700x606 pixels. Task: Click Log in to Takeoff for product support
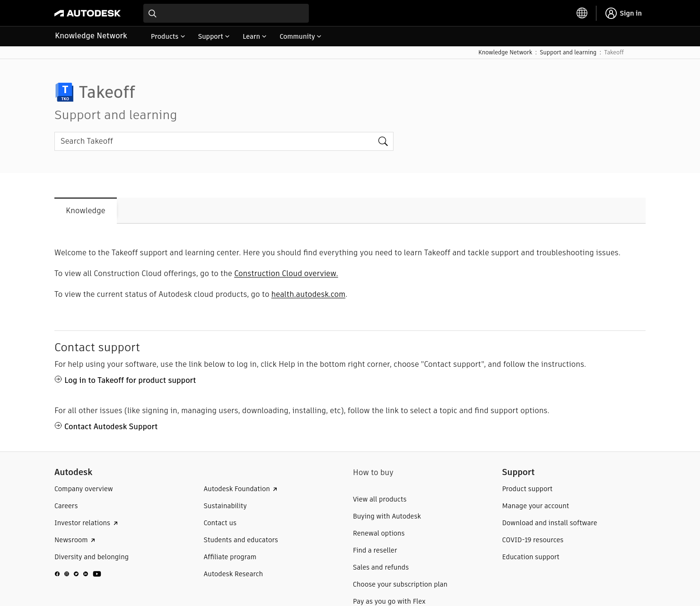pyautogui.click(x=130, y=380)
